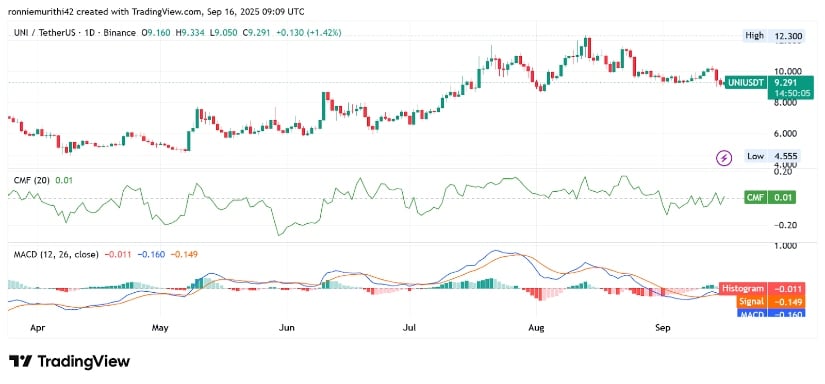Click the Low 4.555 price label
This screenshot has width=825, height=384.
(x=773, y=156)
